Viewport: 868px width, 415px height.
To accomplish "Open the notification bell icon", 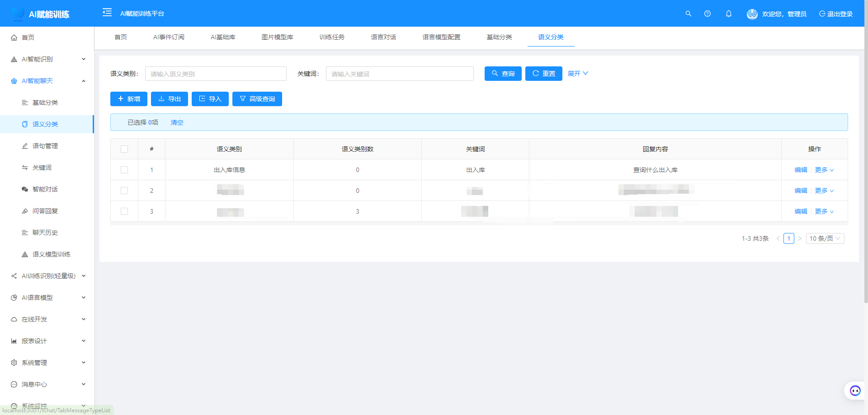I will pyautogui.click(x=729, y=14).
